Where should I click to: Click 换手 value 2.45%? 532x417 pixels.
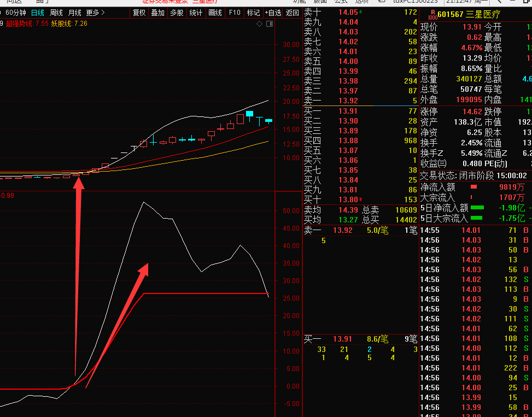tap(472, 143)
